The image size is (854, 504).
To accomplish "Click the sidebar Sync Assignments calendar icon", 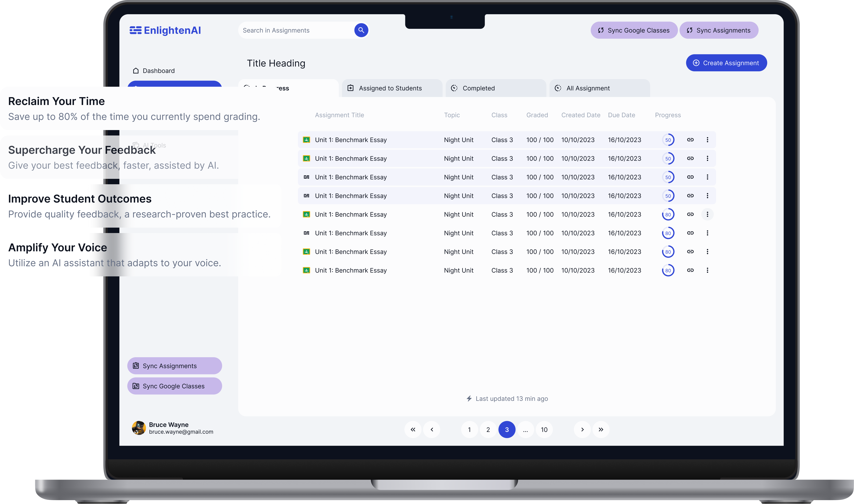I will tap(136, 366).
